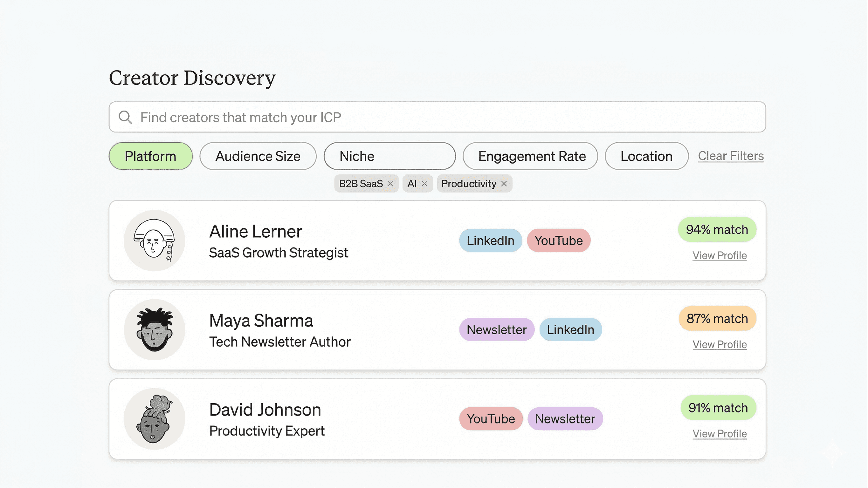Click Aline Lerner's avatar

point(154,241)
